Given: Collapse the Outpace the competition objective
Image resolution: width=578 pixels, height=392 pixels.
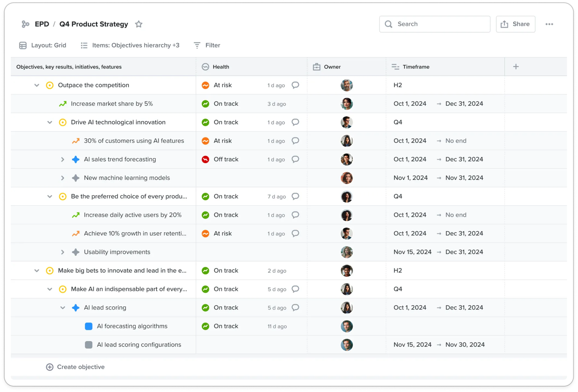Looking at the screenshot, I should coord(37,85).
